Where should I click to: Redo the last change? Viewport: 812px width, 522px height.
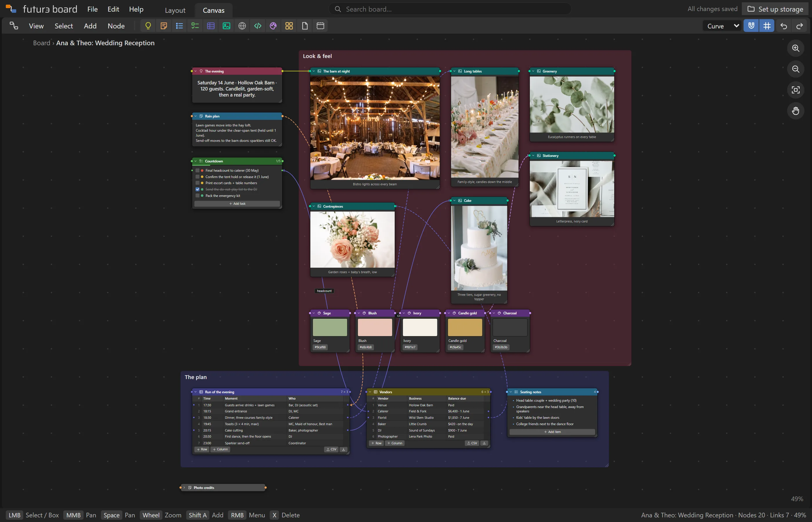(800, 26)
